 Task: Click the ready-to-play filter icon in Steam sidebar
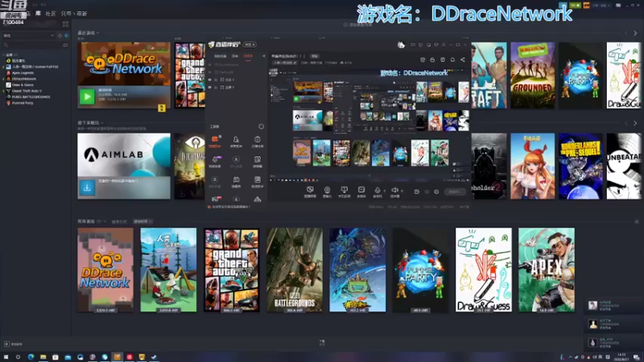click(66, 35)
